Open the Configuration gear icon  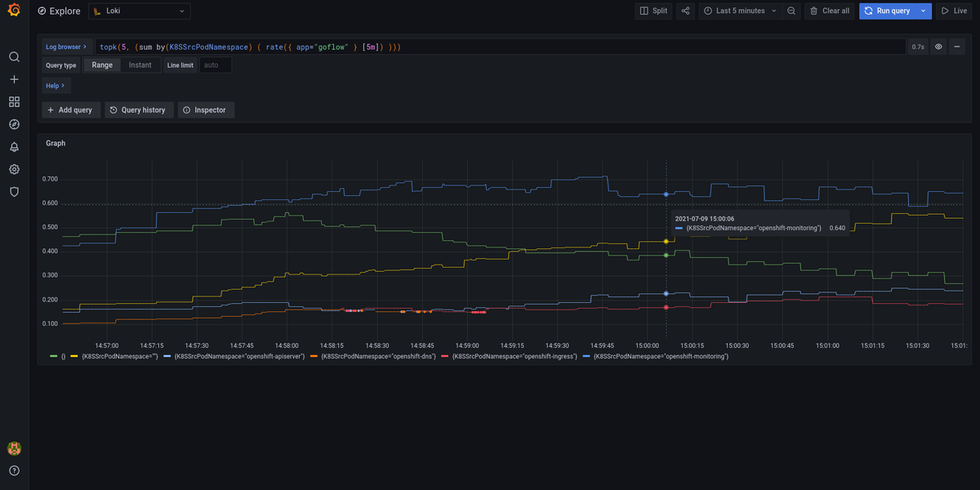[x=13, y=169]
